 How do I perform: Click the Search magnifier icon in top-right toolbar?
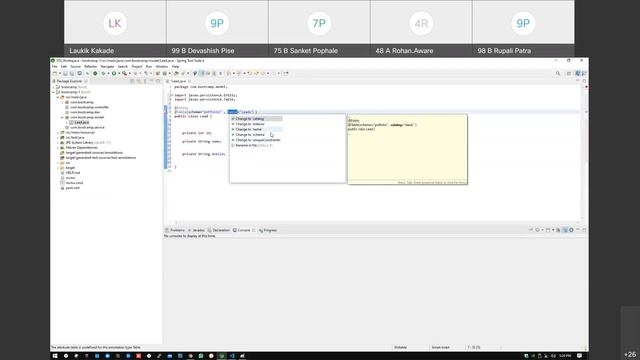pos(558,73)
